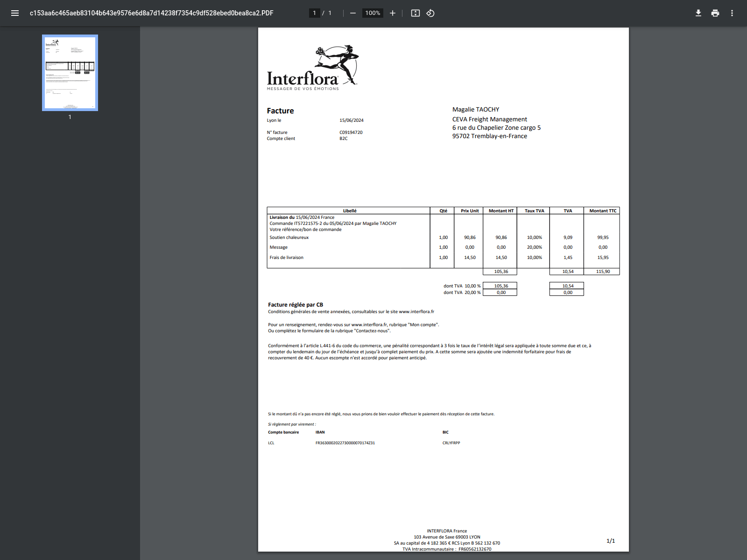
Task: Rotate the document counterclockwise
Action: [430, 13]
